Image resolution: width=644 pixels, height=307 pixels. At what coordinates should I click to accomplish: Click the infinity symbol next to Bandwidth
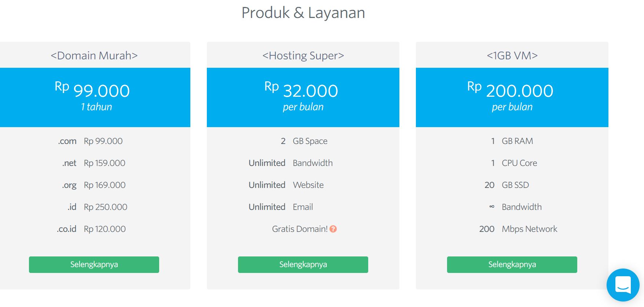coord(492,207)
